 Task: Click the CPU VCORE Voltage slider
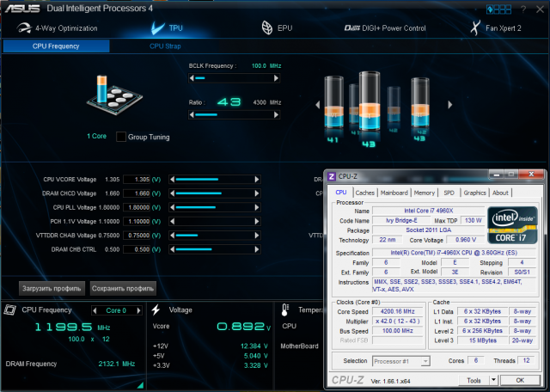(214, 180)
